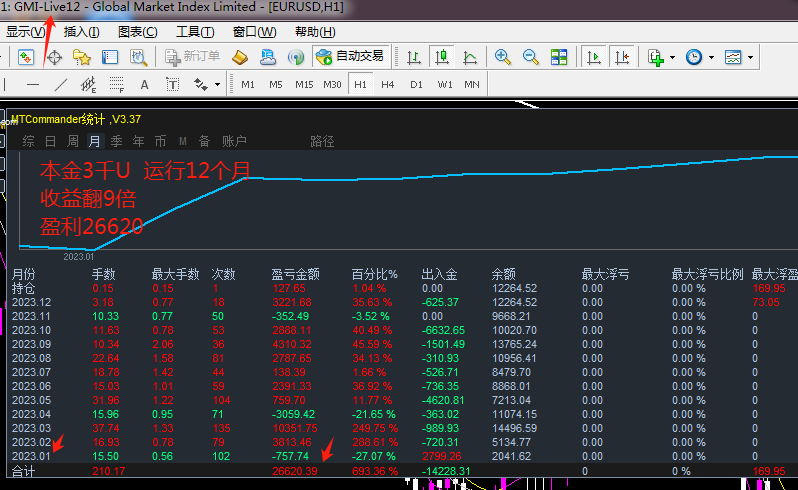Select the 备 statistics tab

pyautogui.click(x=205, y=141)
